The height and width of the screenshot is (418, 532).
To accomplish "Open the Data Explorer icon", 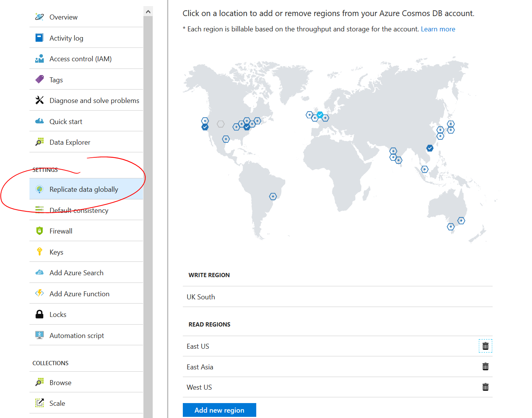I will 39,142.
